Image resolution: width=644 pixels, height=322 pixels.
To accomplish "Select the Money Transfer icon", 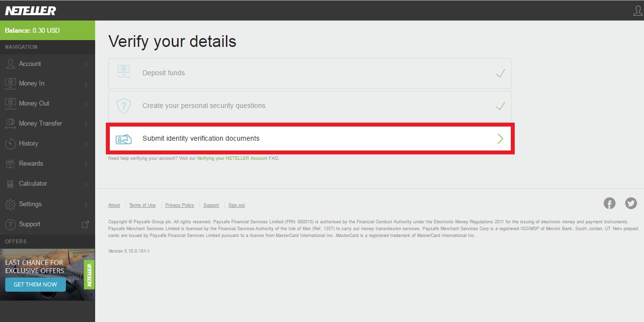I will [x=10, y=123].
